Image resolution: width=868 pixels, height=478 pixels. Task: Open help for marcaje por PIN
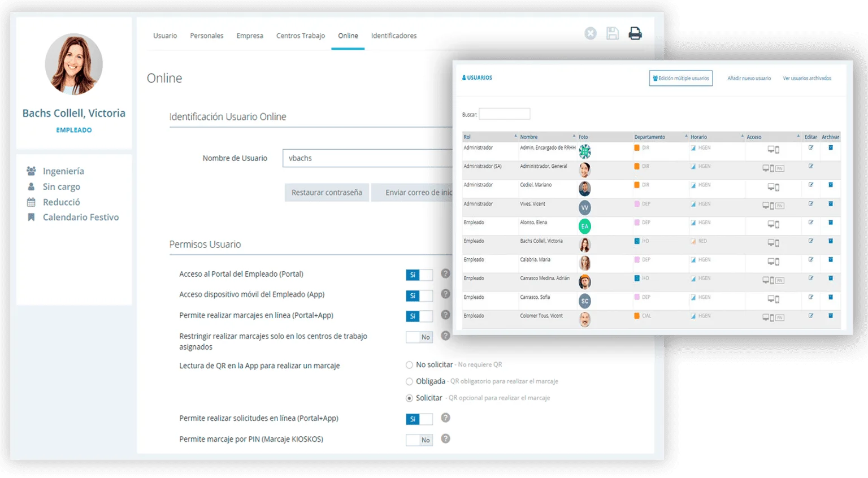tap(445, 438)
